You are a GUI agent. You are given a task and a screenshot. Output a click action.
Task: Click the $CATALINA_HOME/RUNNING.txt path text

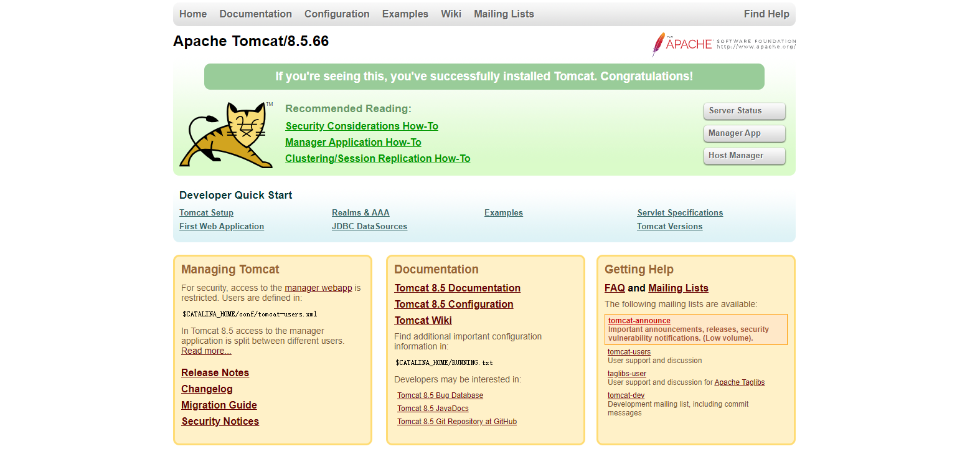(444, 362)
